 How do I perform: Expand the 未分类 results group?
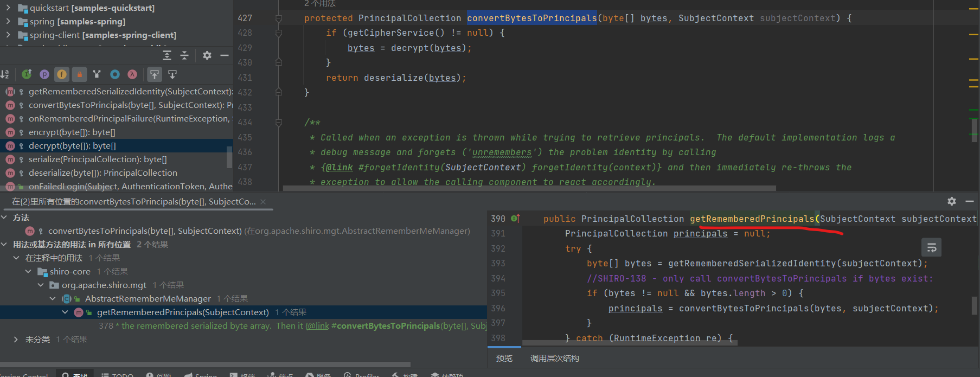click(x=16, y=339)
